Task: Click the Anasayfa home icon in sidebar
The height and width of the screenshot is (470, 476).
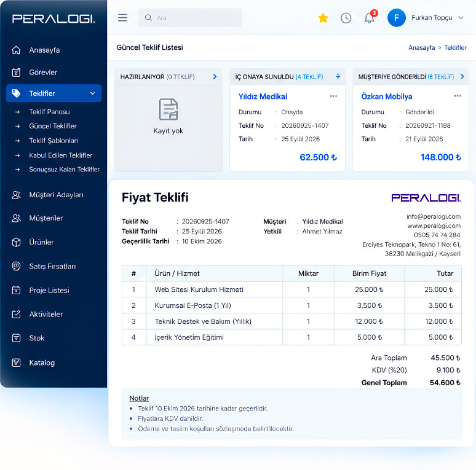Action: (16, 50)
